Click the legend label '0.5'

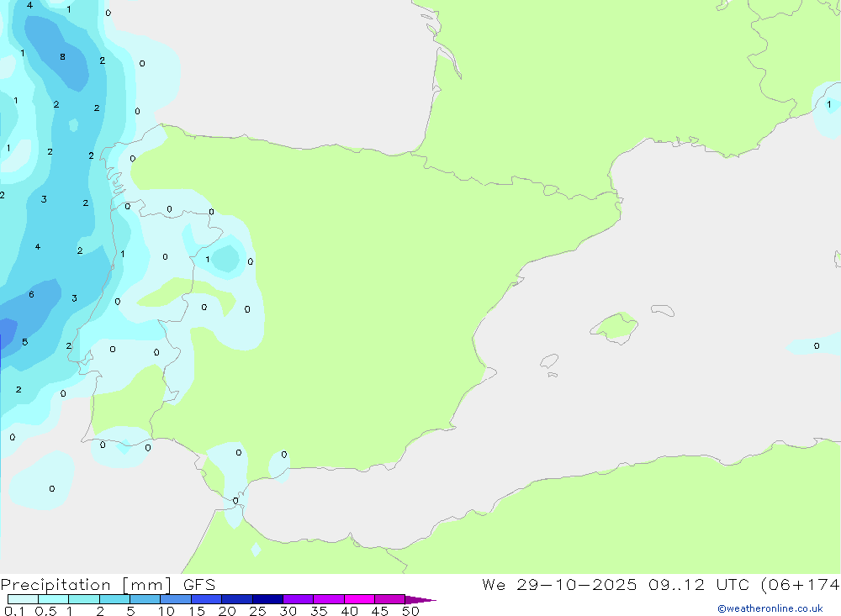[x=45, y=611]
